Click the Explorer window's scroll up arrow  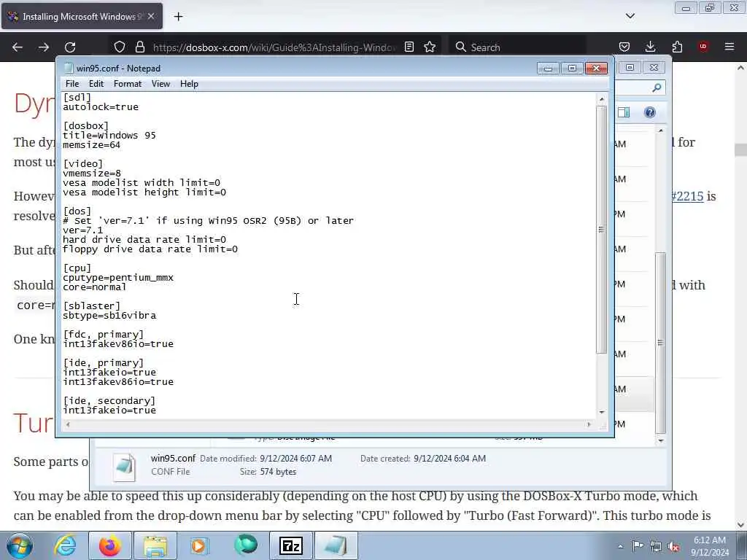click(660, 130)
